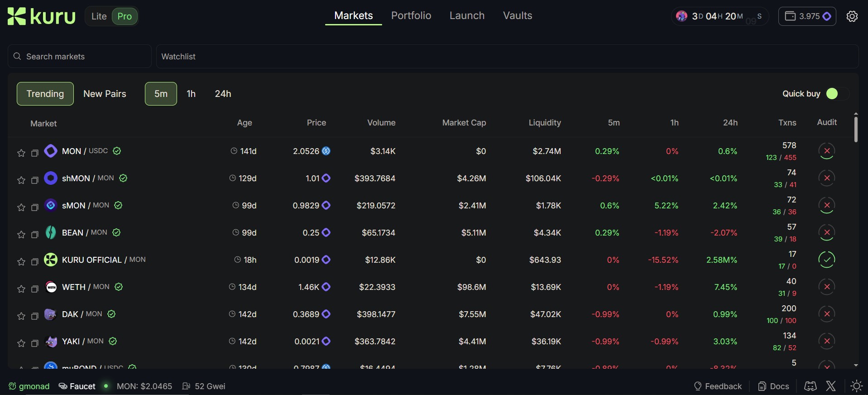Star the YAKI / MON market
This screenshot has width=868, height=395.
21,343
